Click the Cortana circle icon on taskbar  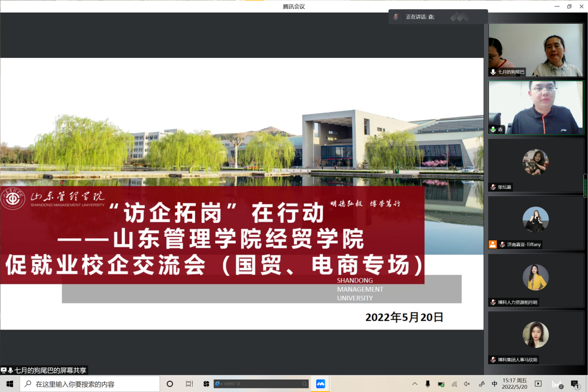point(169,384)
